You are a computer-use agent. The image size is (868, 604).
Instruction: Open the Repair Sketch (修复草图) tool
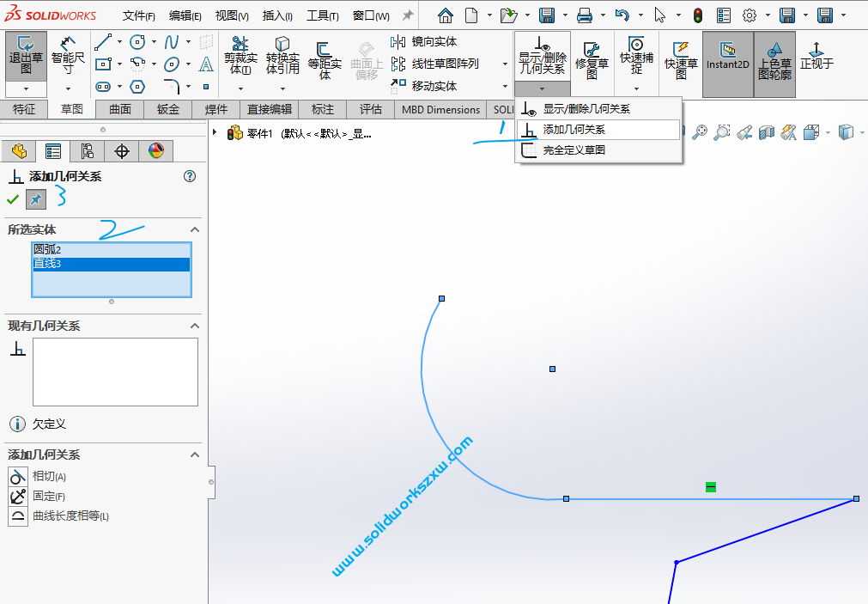point(592,56)
